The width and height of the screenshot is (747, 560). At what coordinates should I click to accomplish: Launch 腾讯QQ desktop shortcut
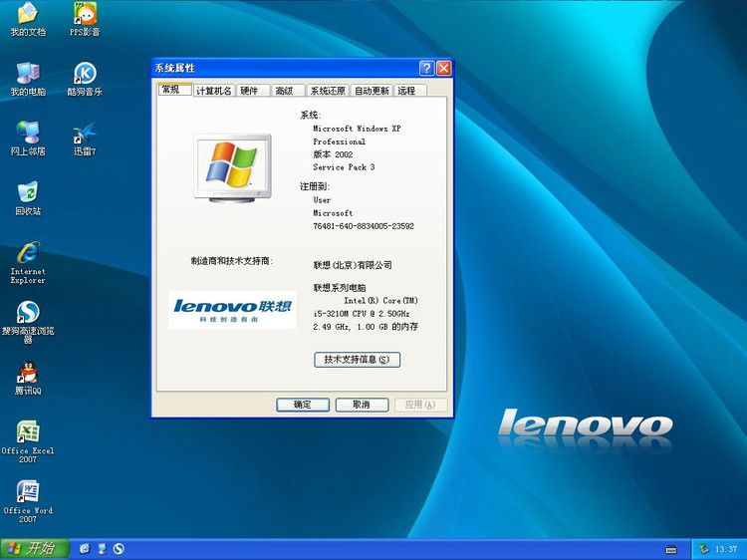(x=28, y=378)
